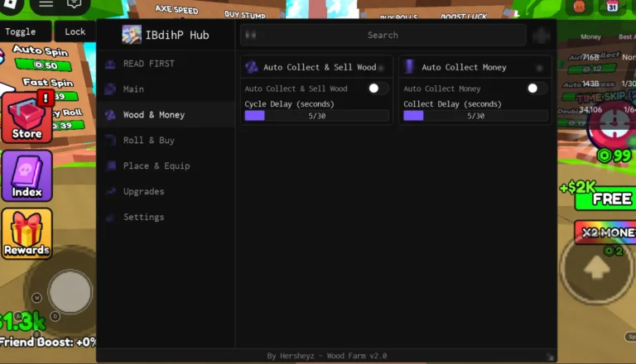
Task: Tap the mobile joystick thumb circle
Action: click(x=70, y=291)
